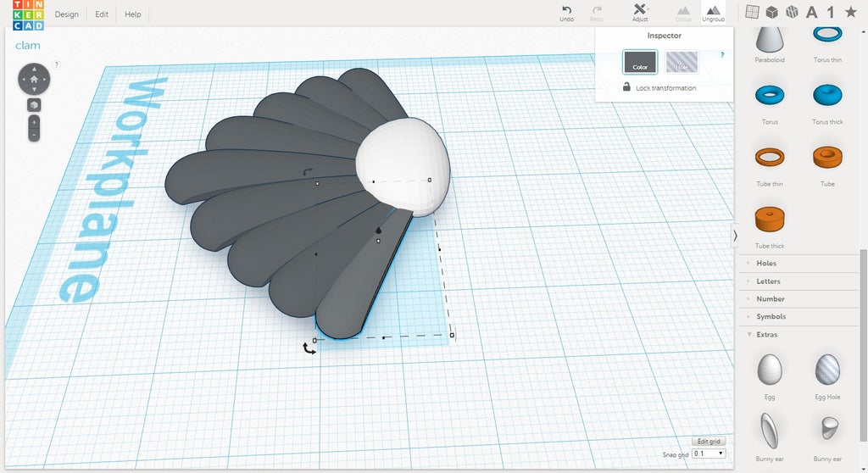Image resolution: width=868 pixels, height=473 pixels.
Task: Click the shapes panel scrollbar
Action: (x=863, y=343)
